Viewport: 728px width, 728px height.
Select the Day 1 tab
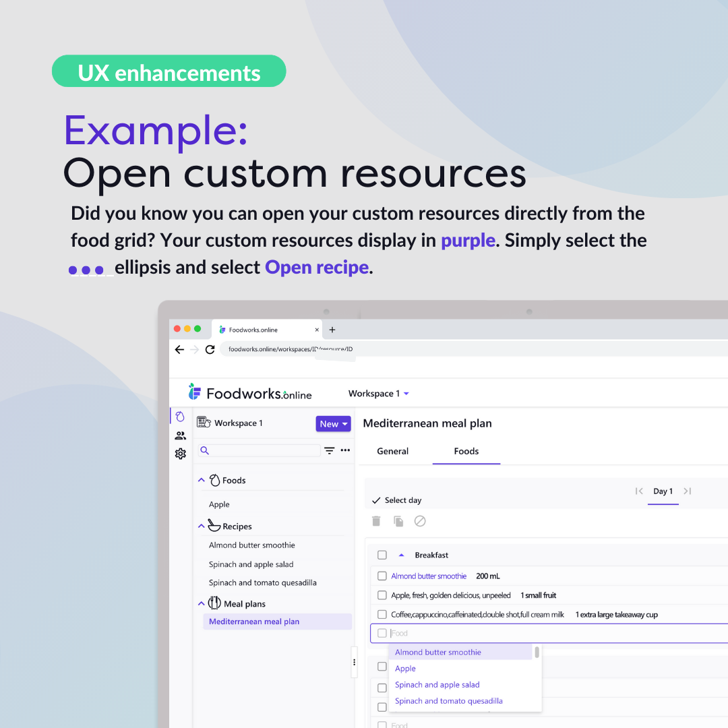663,491
